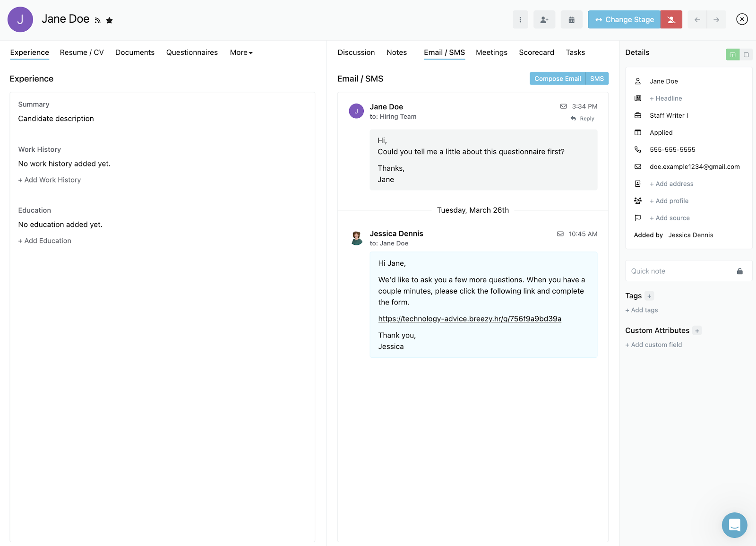Click the social profile people icon
The height and width of the screenshot is (546, 756).
click(638, 200)
